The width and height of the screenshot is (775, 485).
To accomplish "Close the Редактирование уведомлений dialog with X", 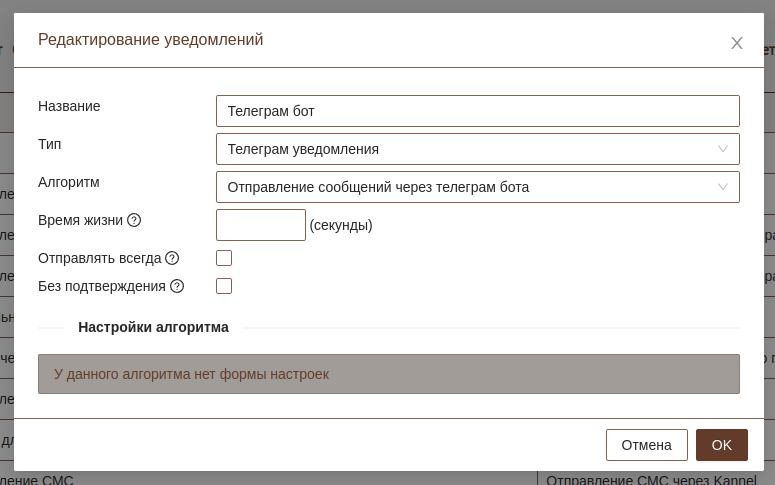I will click(737, 43).
